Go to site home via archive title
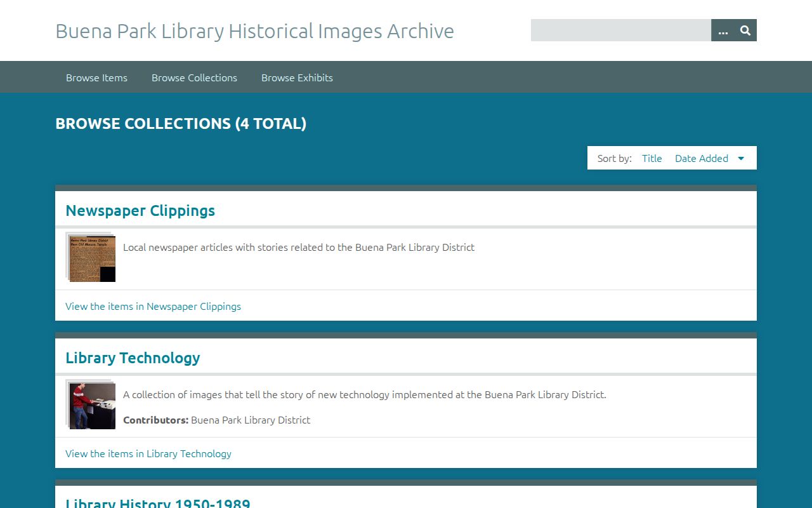The image size is (812, 508). [255, 30]
